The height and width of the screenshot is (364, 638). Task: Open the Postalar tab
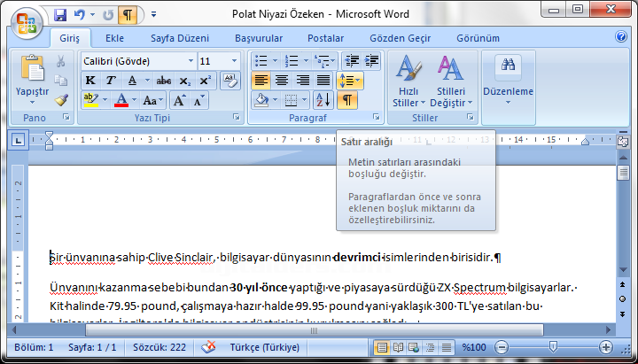coord(325,38)
